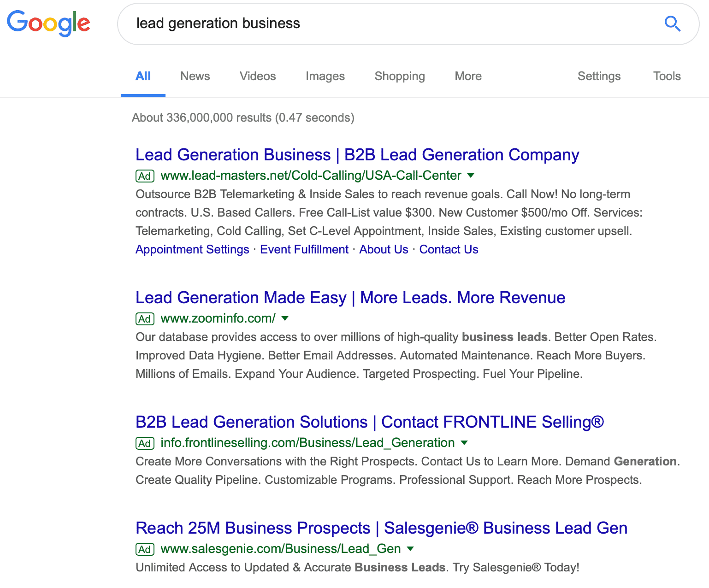This screenshot has height=588, width=709.
Task: Select the All results tab
Action: [x=143, y=76]
